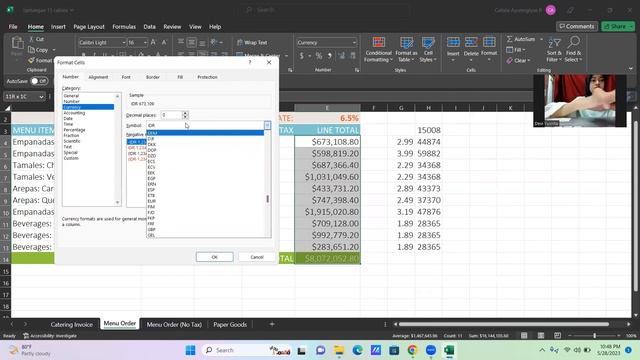This screenshot has width=640, height=360.
Task: Open the Font name dropdown
Action: [x=124, y=42]
